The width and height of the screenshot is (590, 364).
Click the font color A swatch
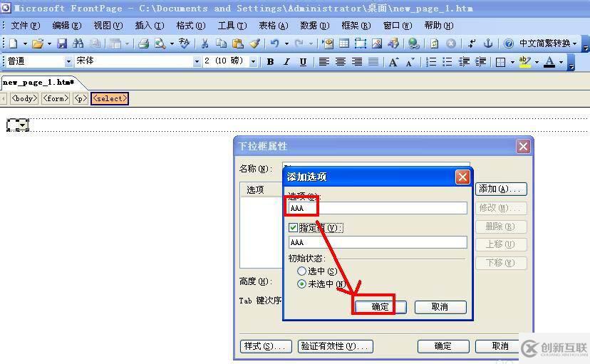(549, 62)
